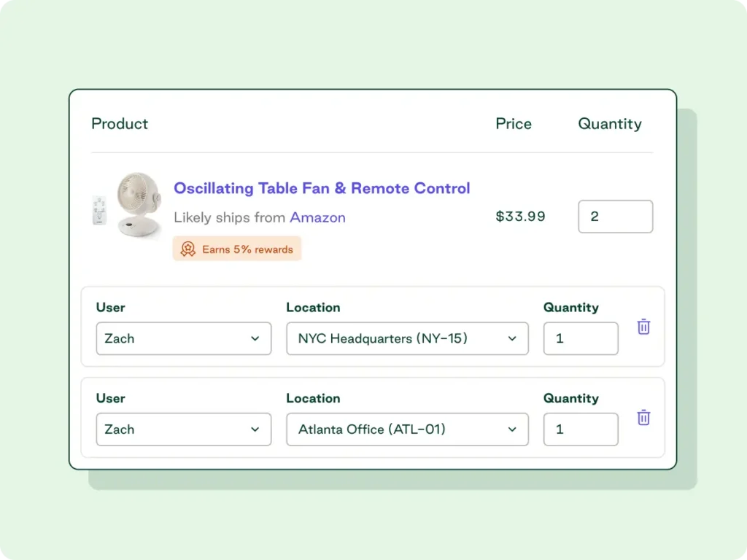Click the small remote control image
Screen dimensions: 747x560
coord(99,210)
